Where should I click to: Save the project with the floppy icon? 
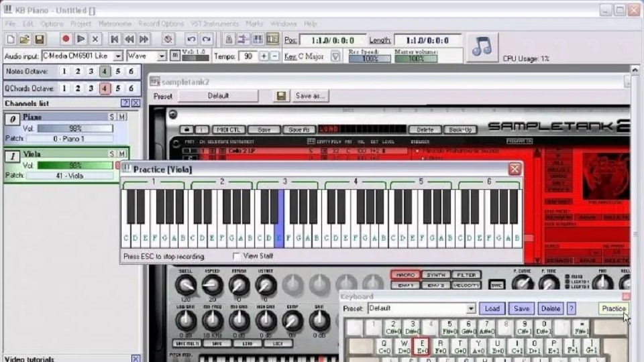pyautogui.click(x=40, y=40)
